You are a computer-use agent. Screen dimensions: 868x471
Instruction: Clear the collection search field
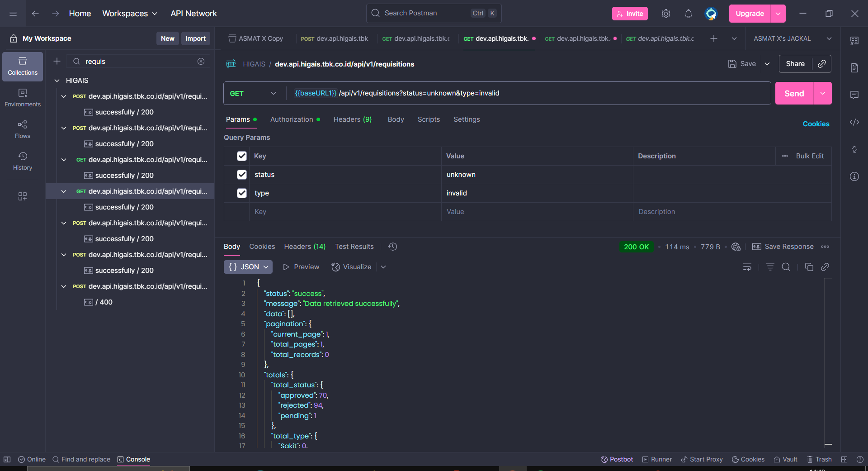201,61
